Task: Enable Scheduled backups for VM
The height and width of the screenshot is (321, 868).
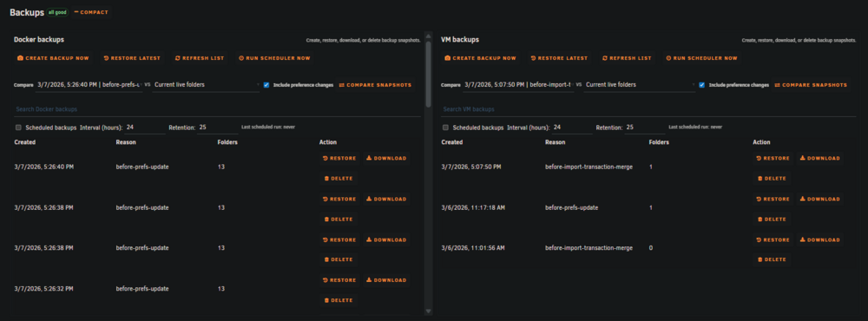Action: point(445,128)
